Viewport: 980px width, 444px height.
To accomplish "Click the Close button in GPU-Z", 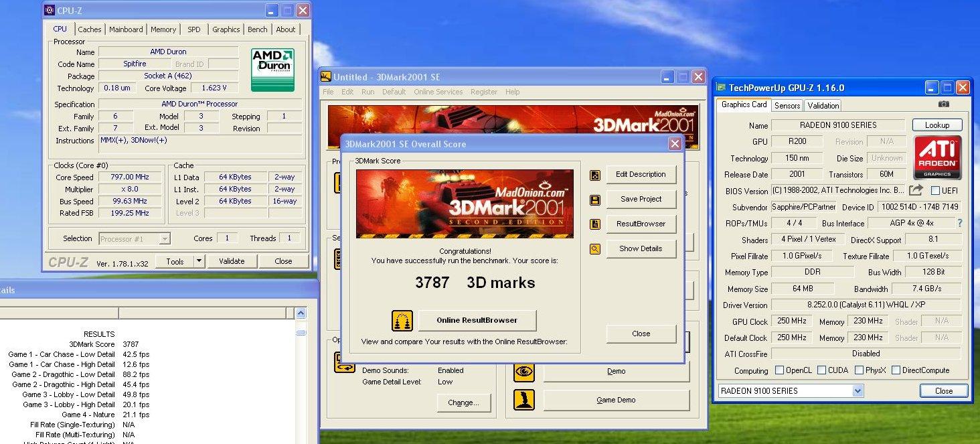I will point(944,391).
